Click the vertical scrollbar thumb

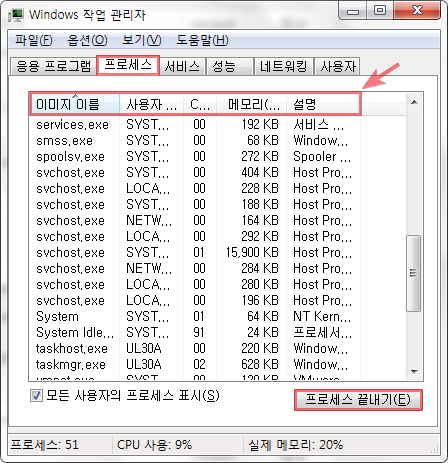point(413,273)
